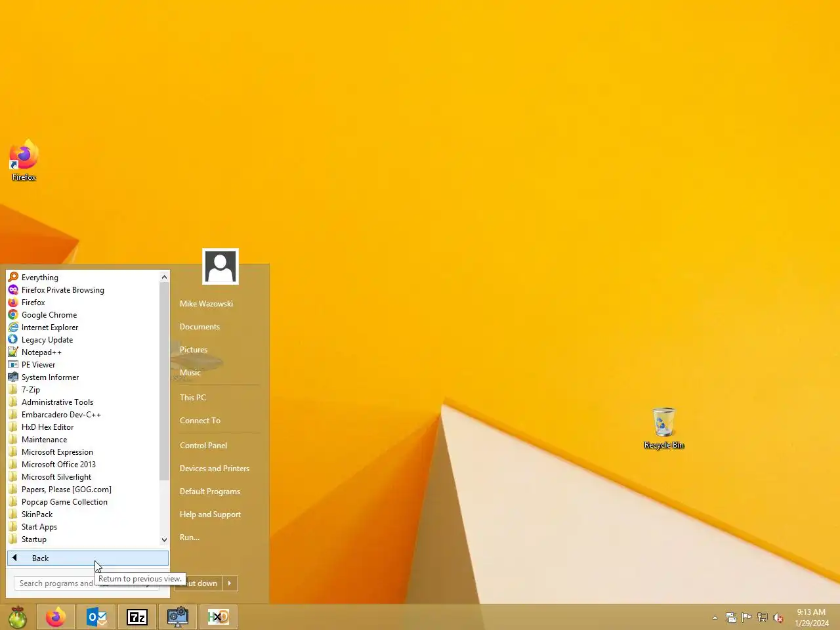Viewport: 840px width, 630px height.
Task: Click the Start orb on the taskbar
Action: [18, 617]
